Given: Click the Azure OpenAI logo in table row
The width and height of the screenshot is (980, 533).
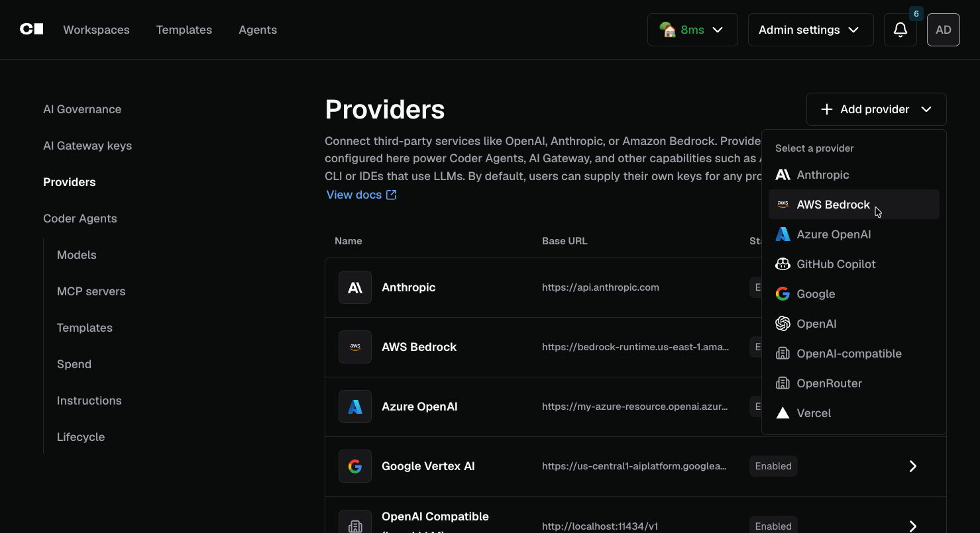Looking at the screenshot, I should coord(355,407).
